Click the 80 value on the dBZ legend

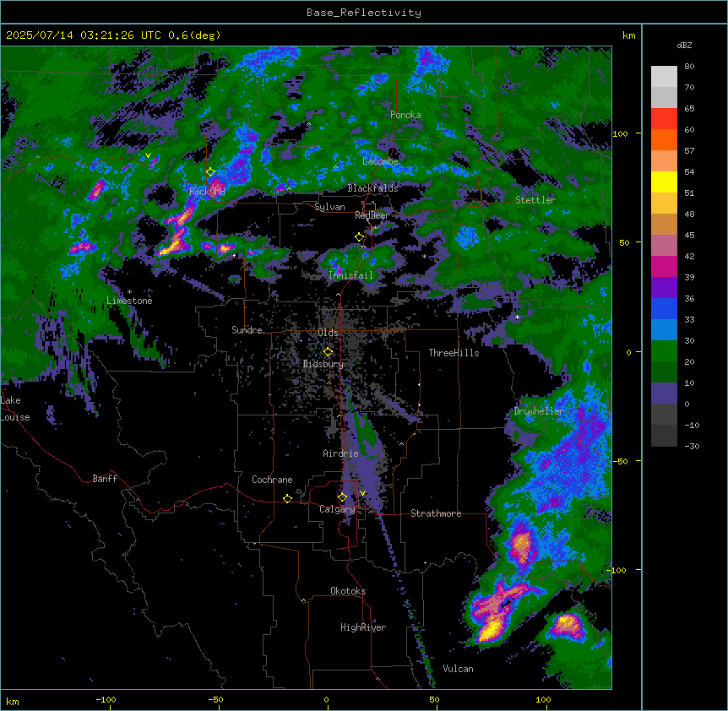click(689, 67)
